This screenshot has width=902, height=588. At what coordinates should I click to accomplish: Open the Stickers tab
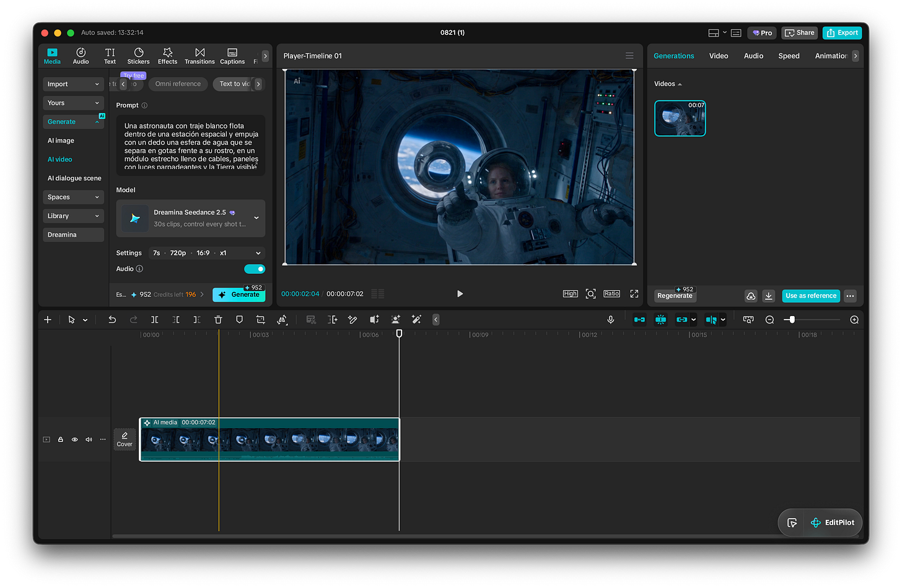click(138, 56)
